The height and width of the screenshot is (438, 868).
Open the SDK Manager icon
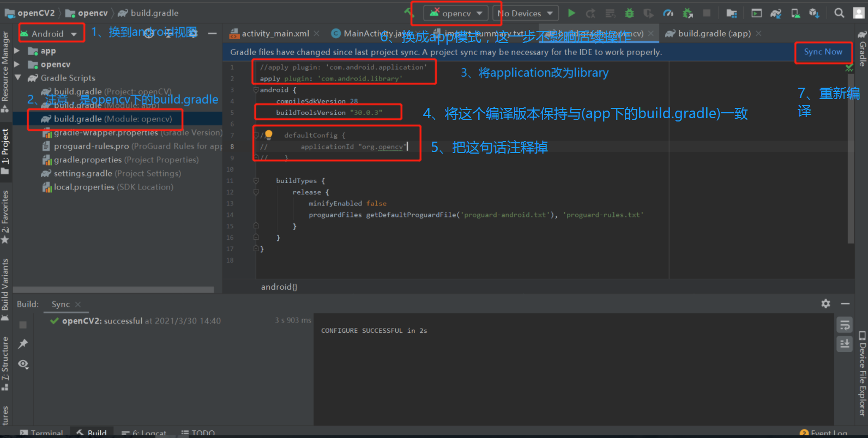814,13
